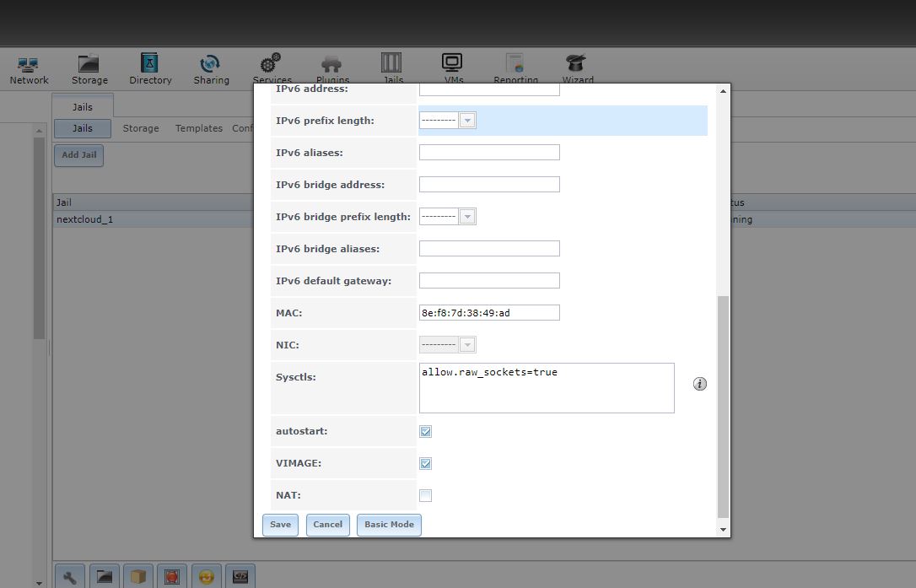Click the Sysctls text area
The image size is (916, 588).
tap(547, 388)
